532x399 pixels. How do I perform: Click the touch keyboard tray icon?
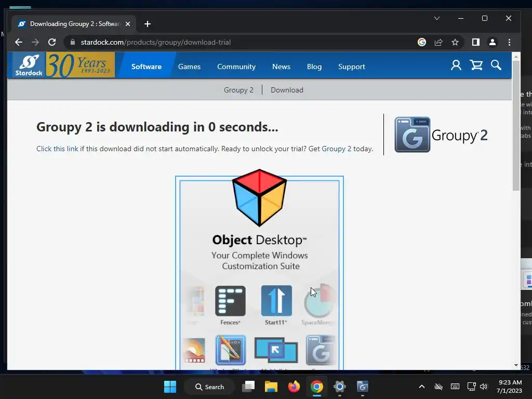(455, 387)
